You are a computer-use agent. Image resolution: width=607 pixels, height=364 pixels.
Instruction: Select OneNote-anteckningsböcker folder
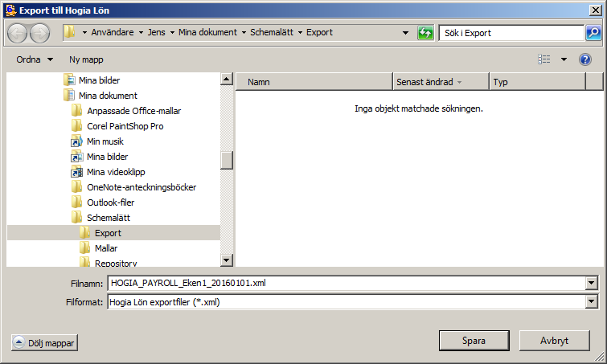pyautogui.click(x=141, y=187)
